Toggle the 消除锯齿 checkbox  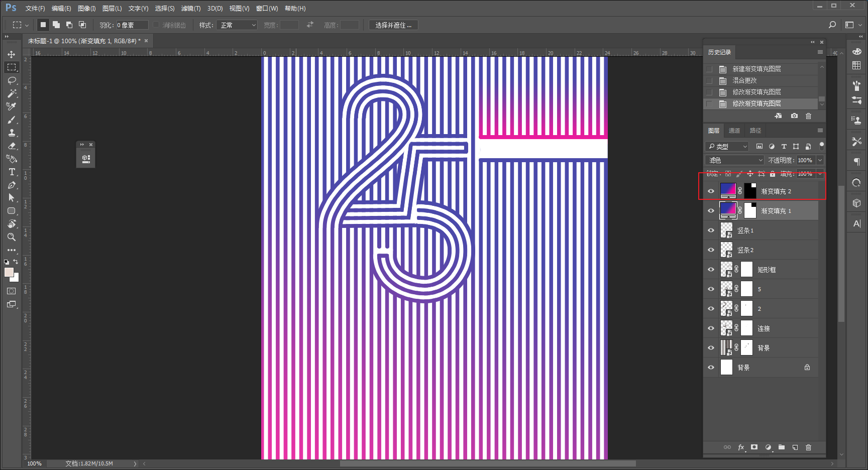click(156, 25)
